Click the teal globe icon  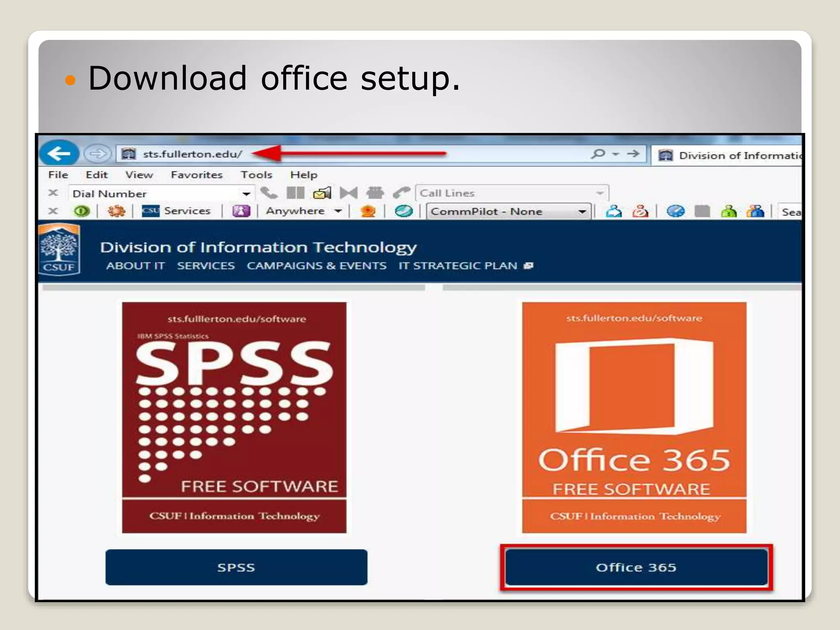[404, 211]
